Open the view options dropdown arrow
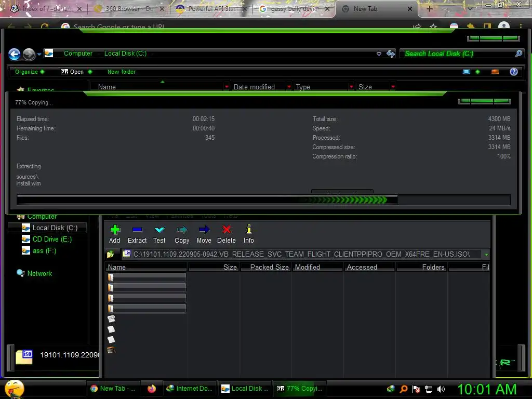Viewport: 532px width, 399px height. 478,72
